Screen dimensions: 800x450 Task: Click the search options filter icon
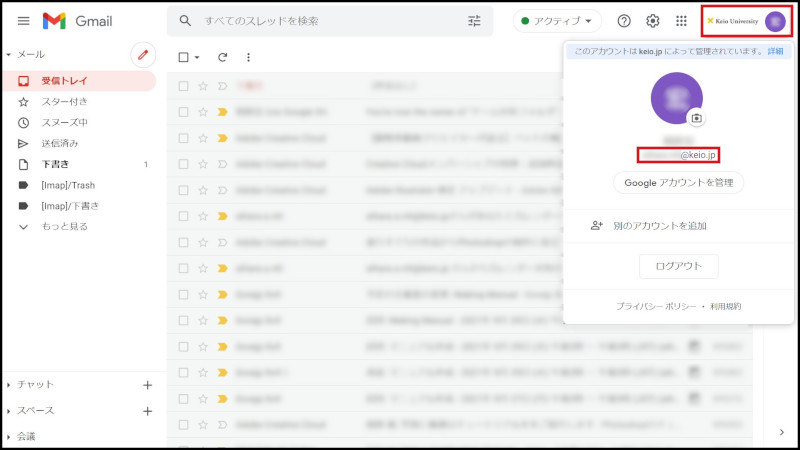point(474,21)
